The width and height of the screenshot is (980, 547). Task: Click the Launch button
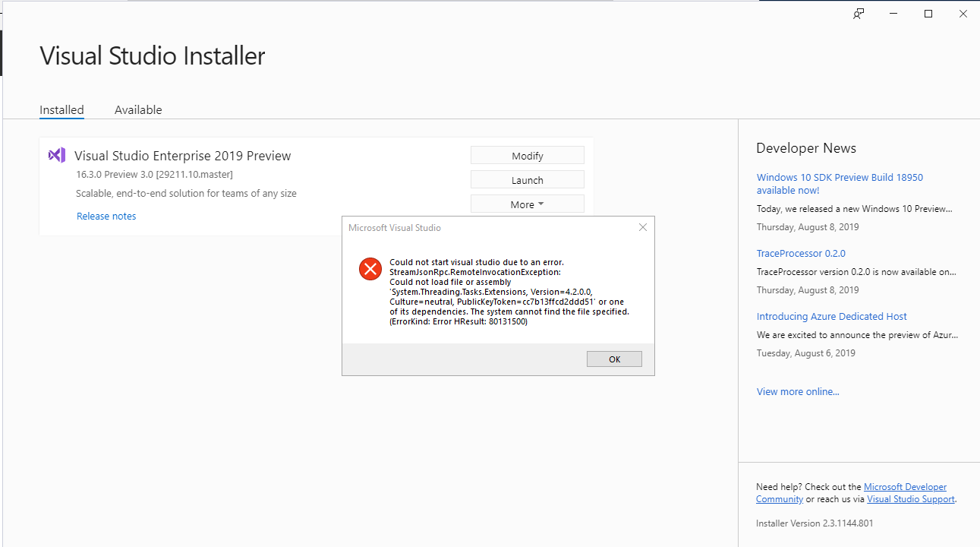pos(527,179)
